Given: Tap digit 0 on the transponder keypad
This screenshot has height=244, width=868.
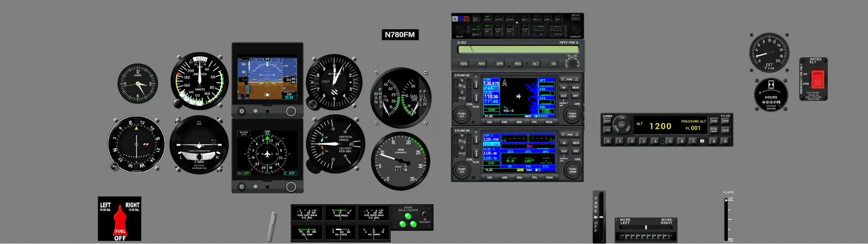Looking at the screenshot, I should coord(608,141).
